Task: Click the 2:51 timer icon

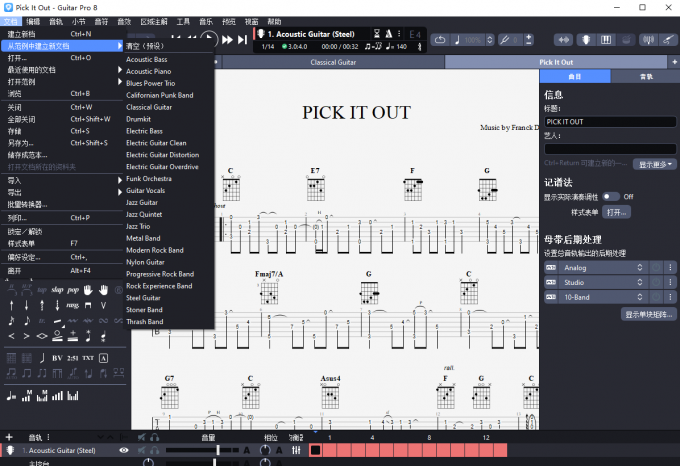Action: point(73,357)
